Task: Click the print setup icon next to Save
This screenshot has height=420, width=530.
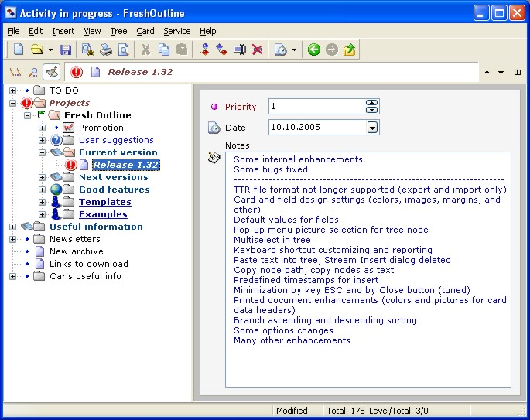Action: (88, 50)
